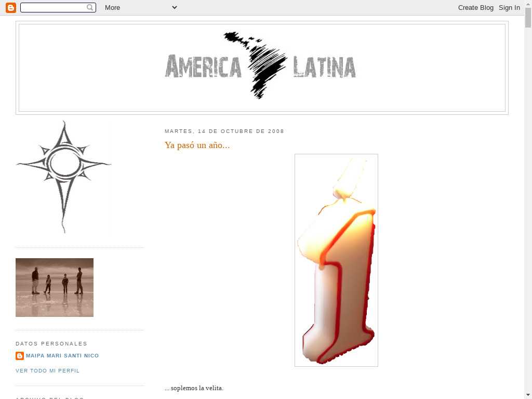Click the navbar search text field
The width and height of the screenshot is (532, 399).
coord(53,7)
